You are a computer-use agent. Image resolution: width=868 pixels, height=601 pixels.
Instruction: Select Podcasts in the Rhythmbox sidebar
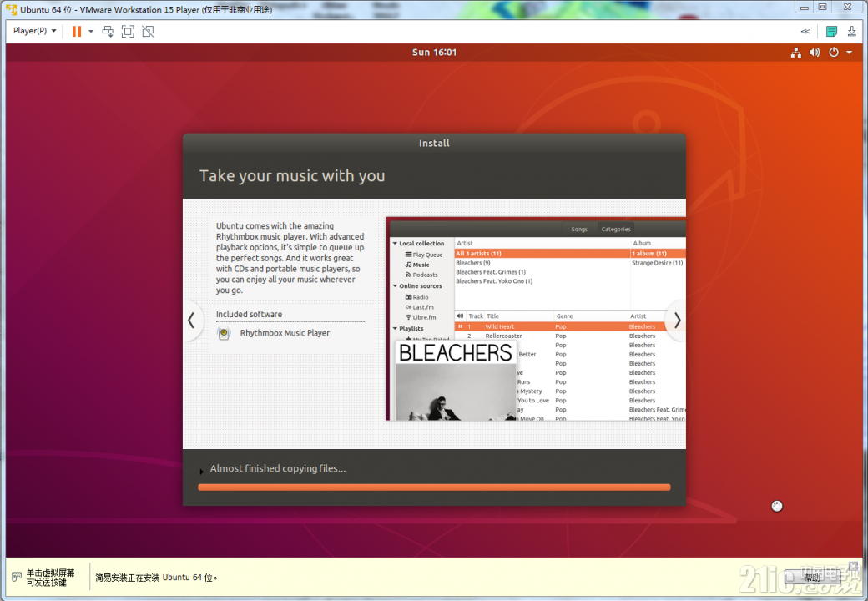pos(421,275)
